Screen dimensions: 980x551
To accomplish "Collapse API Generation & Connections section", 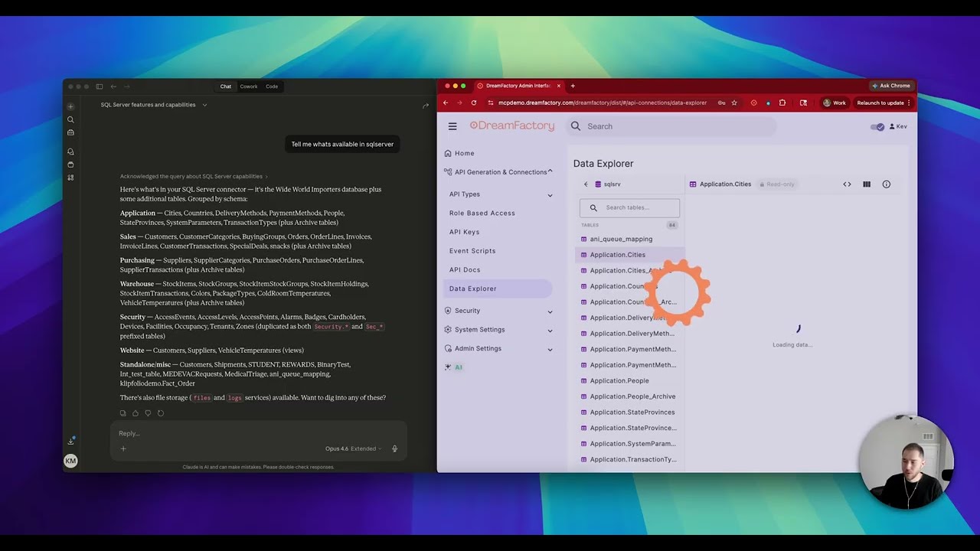I will [x=550, y=171].
